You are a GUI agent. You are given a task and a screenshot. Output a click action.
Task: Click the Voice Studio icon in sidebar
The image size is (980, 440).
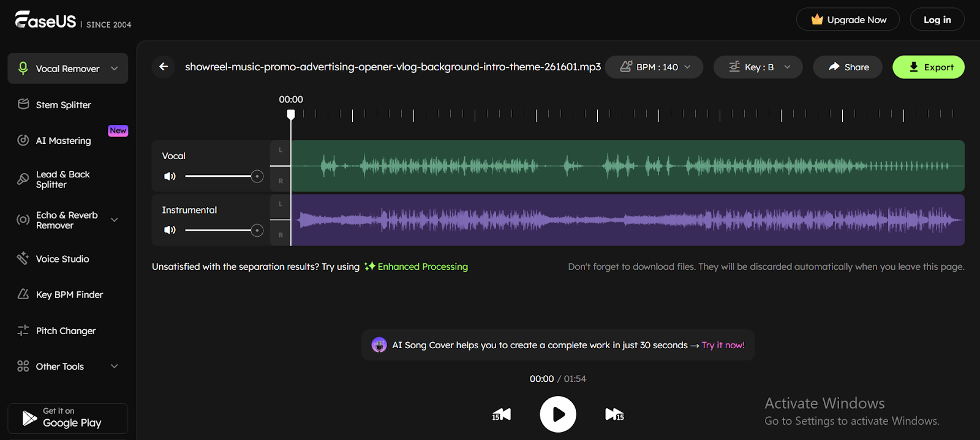23,258
